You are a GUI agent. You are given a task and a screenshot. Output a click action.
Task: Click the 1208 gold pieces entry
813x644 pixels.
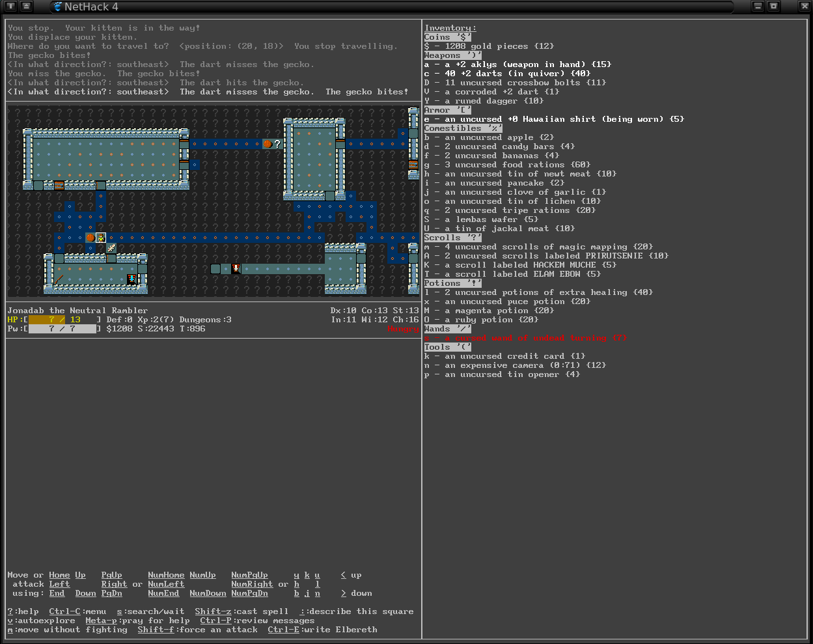pyautogui.click(x=489, y=46)
